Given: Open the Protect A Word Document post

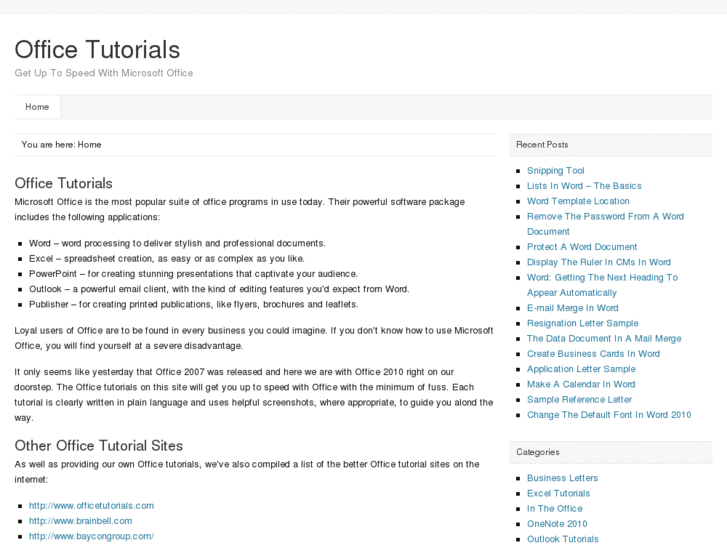Looking at the screenshot, I should pyautogui.click(x=582, y=247).
